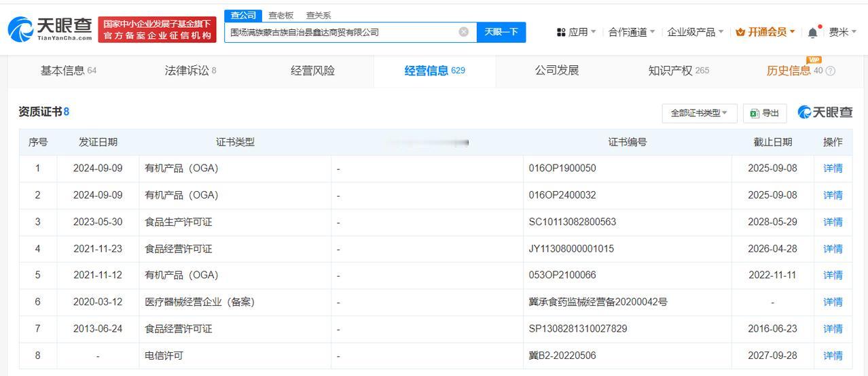
Task: Open 详情 for certificate 016OP1900050
Action: pyautogui.click(x=833, y=168)
